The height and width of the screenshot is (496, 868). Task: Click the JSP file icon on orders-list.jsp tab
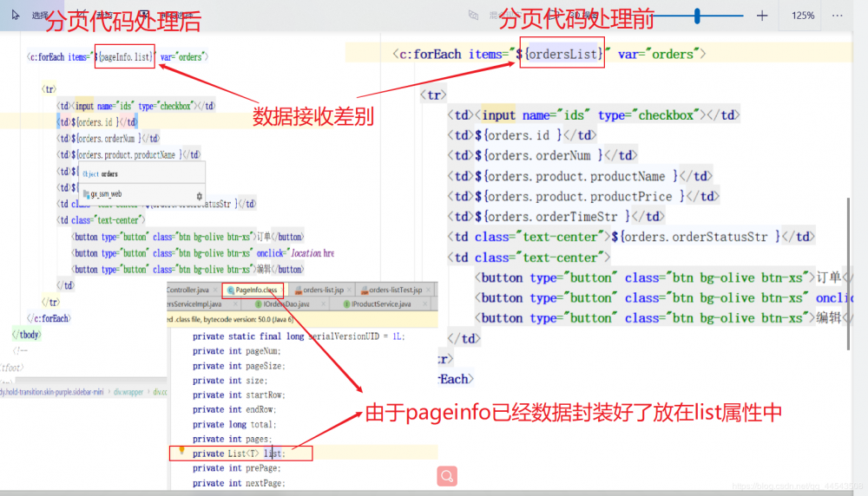coord(299,290)
